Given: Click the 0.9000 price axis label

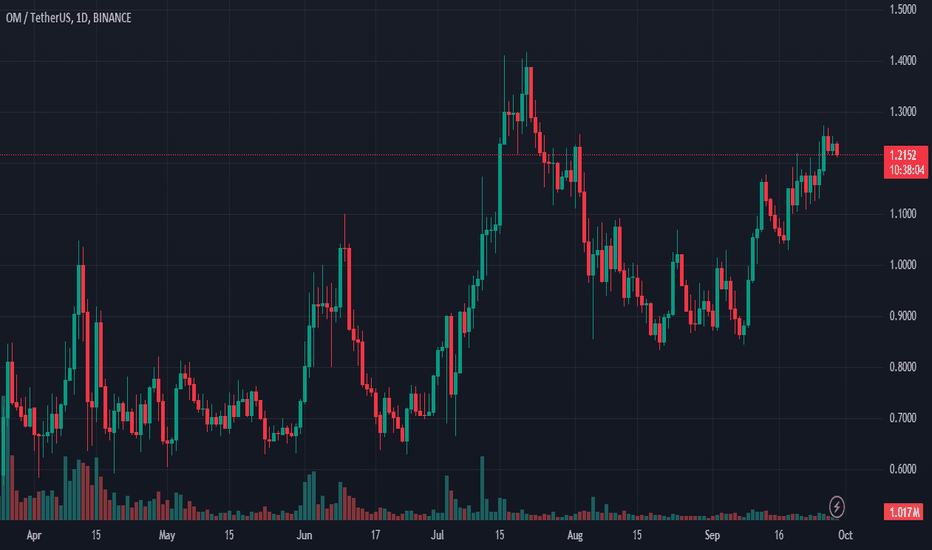Looking at the screenshot, I should pos(903,316).
